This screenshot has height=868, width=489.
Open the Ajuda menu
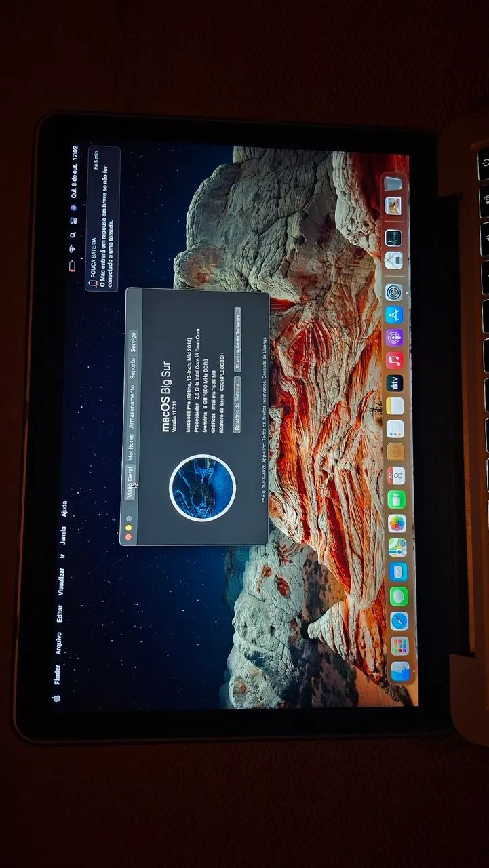[x=64, y=509]
